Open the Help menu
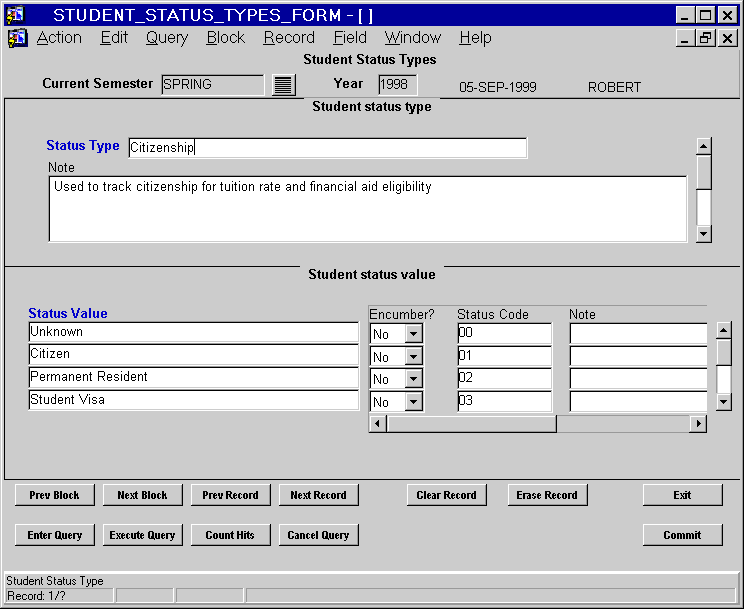The image size is (744, 609). coord(475,37)
